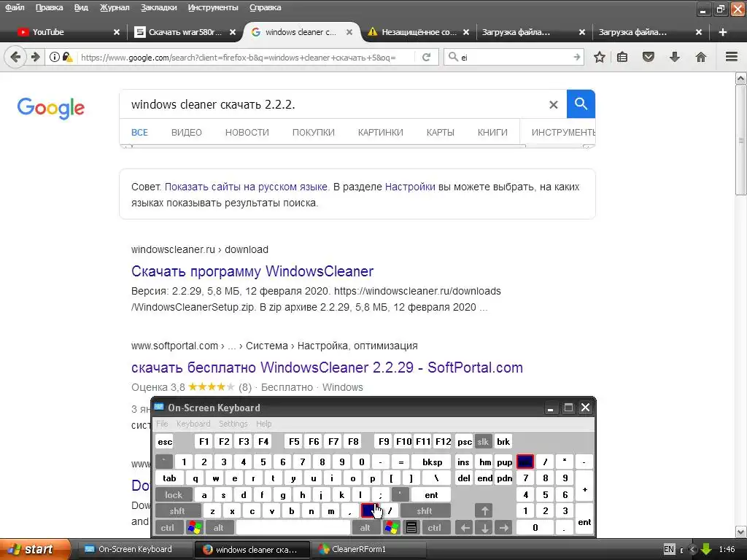Select the ВИДЕО search filter

click(x=186, y=133)
